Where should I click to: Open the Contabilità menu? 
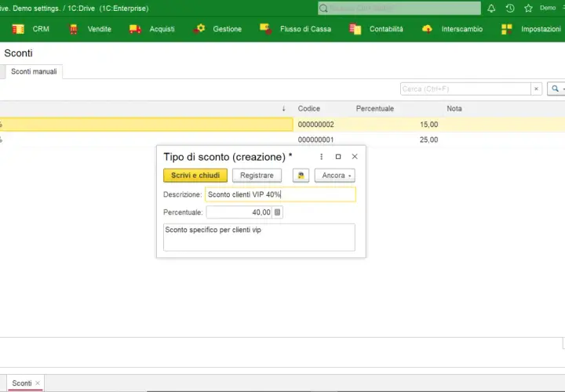click(x=386, y=29)
